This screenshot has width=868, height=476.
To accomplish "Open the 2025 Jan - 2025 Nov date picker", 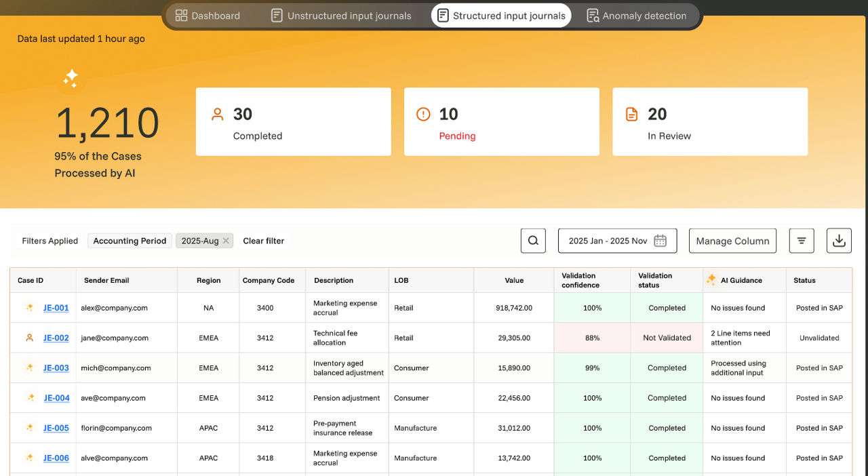I will pyautogui.click(x=608, y=241).
